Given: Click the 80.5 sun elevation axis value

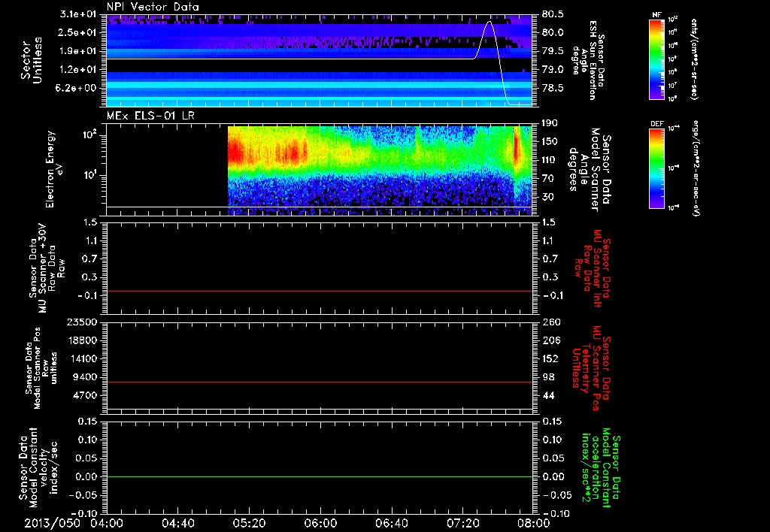Looking at the screenshot, I should pyautogui.click(x=553, y=14).
